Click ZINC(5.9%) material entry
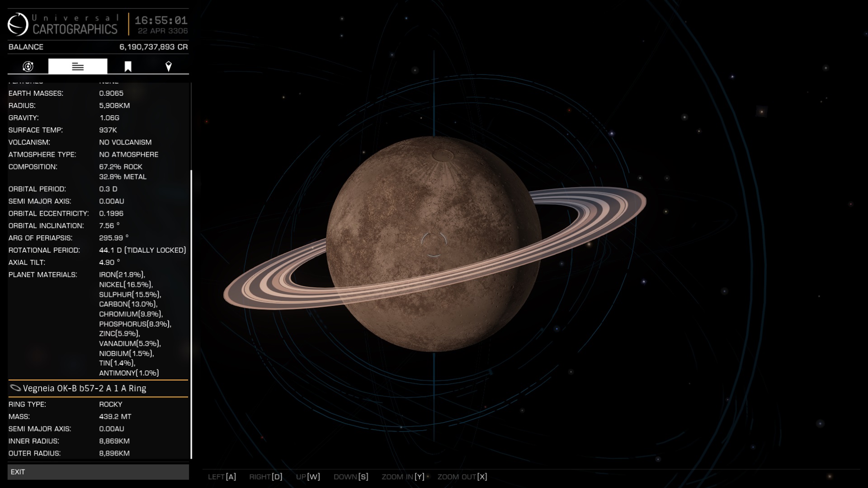This screenshot has width=868, height=488. click(119, 333)
